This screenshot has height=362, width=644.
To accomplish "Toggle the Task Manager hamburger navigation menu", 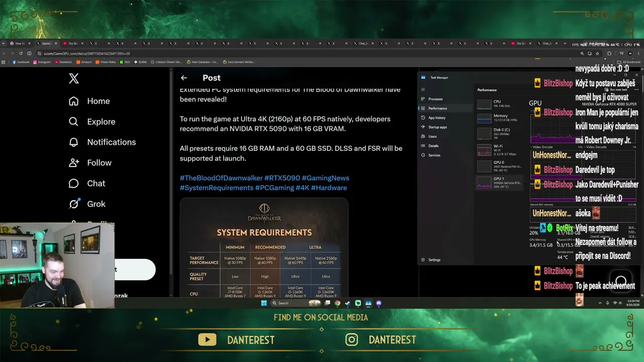I will pyautogui.click(x=423, y=89).
